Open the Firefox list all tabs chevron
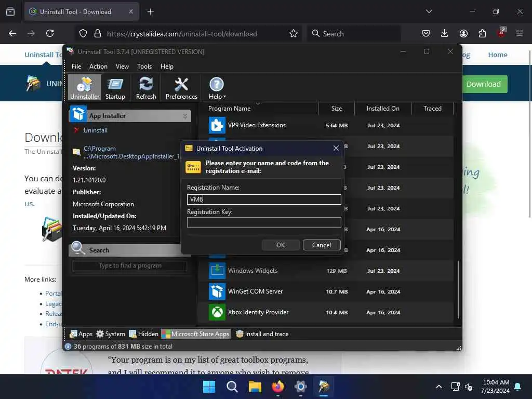Image resolution: width=532 pixels, height=399 pixels. tap(429, 11)
